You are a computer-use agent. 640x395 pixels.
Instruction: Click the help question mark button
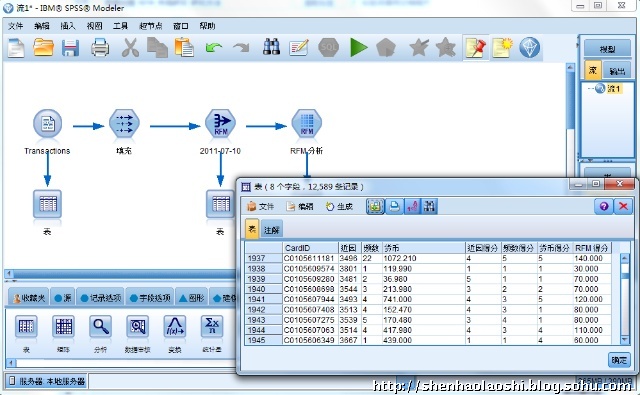(x=604, y=206)
